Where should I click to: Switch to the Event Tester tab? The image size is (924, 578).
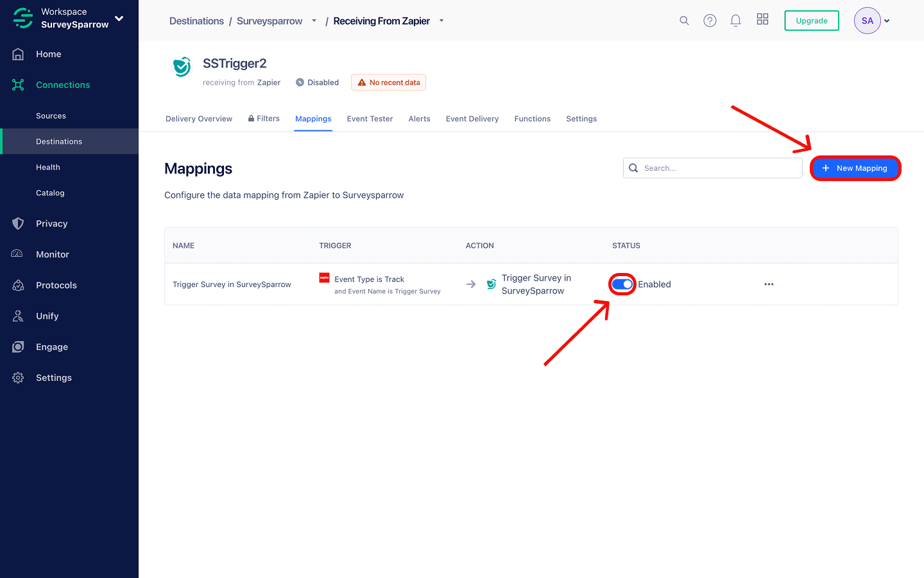[370, 119]
